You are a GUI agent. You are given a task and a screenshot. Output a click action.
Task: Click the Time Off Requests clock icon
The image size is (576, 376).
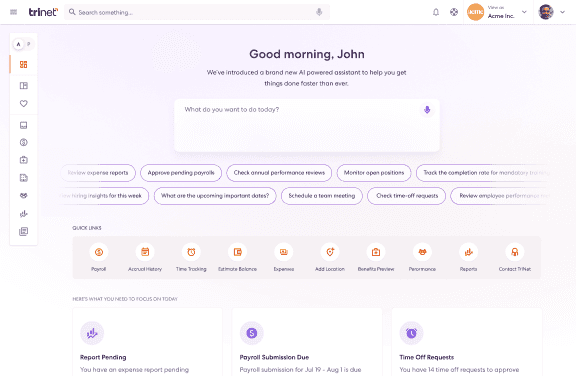click(x=411, y=333)
